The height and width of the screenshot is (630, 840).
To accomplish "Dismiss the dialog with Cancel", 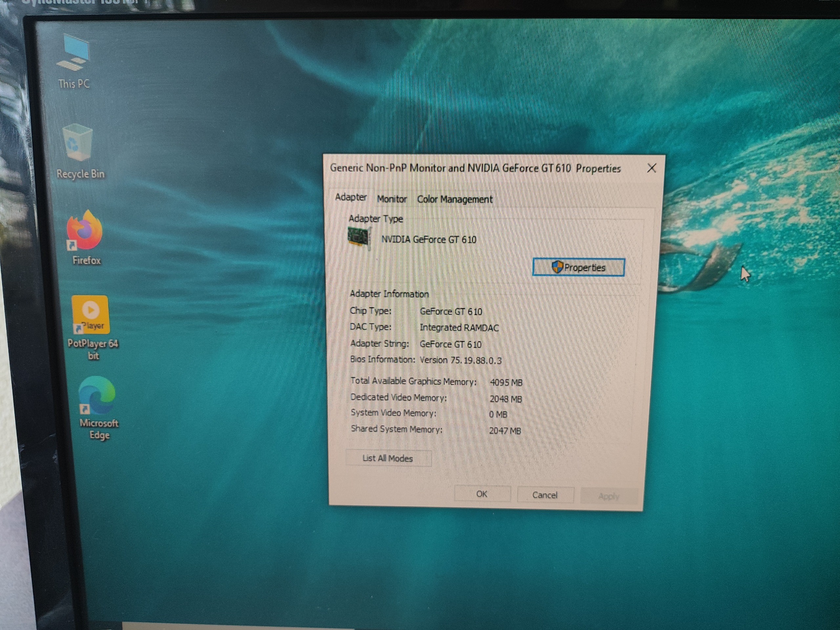I will (545, 495).
